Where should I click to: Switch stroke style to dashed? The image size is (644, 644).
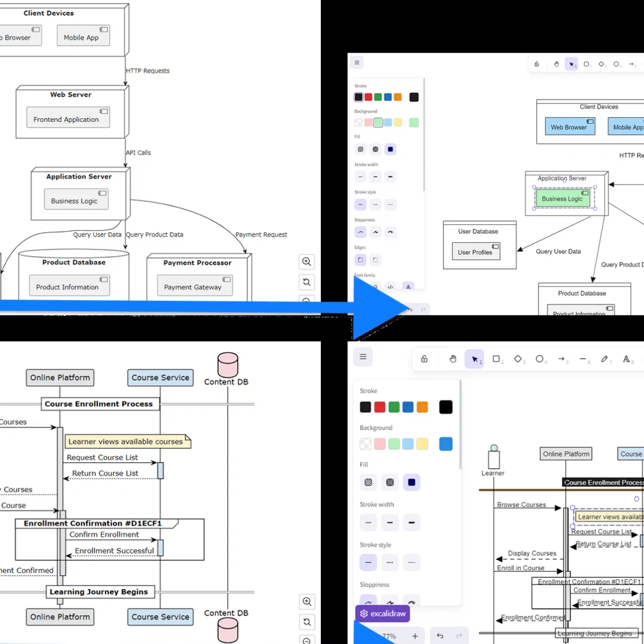click(x=390, y=562)
